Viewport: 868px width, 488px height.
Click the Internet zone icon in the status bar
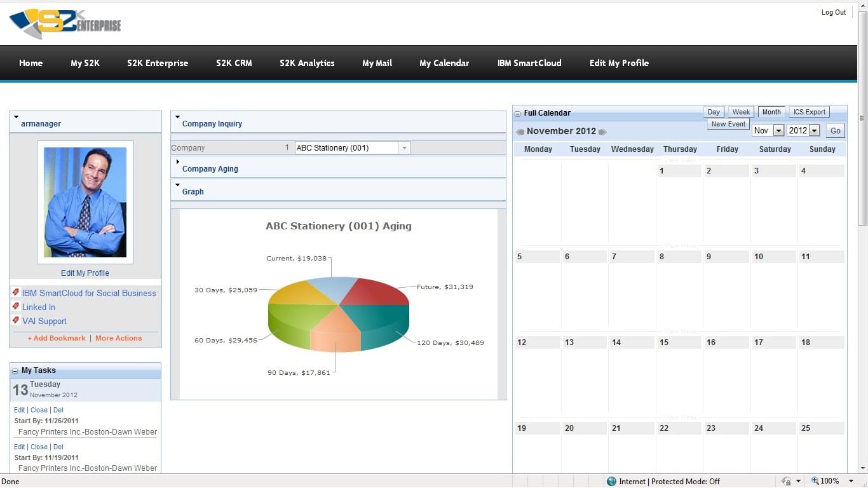(x=611, y=481)
